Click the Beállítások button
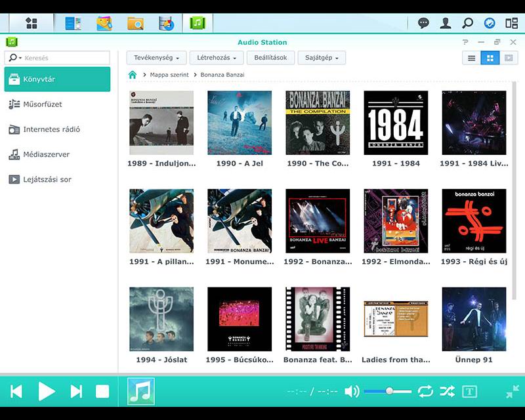This screenshot has width=525, height=420. click(x=270, y=58)
